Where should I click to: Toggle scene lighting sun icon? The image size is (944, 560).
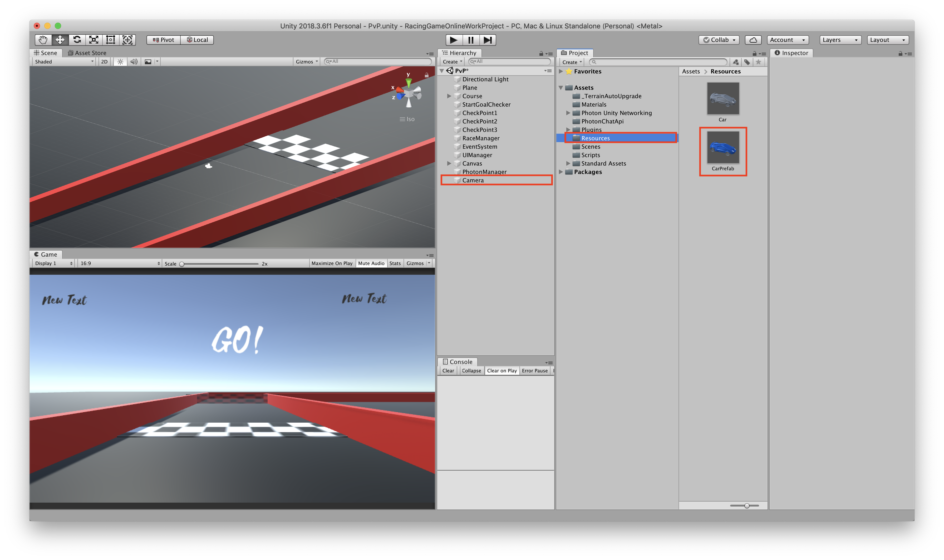[120, 62]
